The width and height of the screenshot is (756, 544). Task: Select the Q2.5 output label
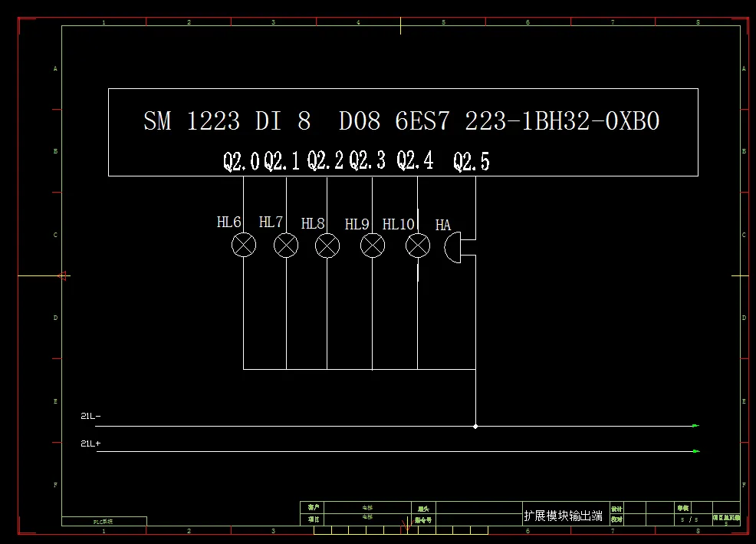[x=471, y=161]
